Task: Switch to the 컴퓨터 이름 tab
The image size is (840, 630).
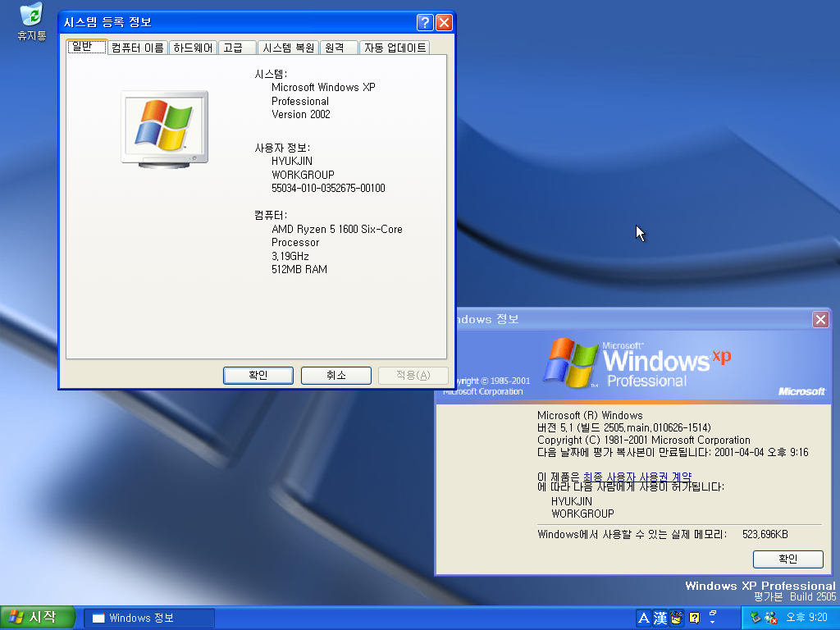Action: tap(138, 48)
